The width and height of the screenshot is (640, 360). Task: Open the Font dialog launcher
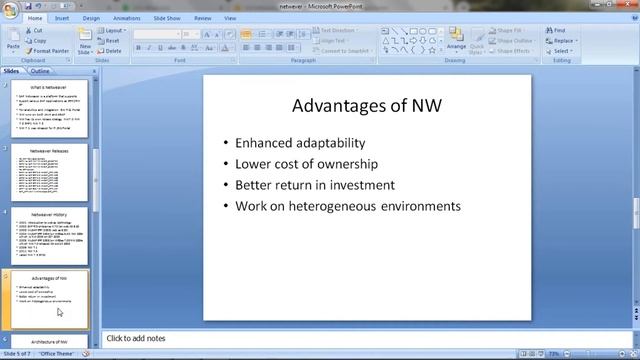[x=233, y=60]
